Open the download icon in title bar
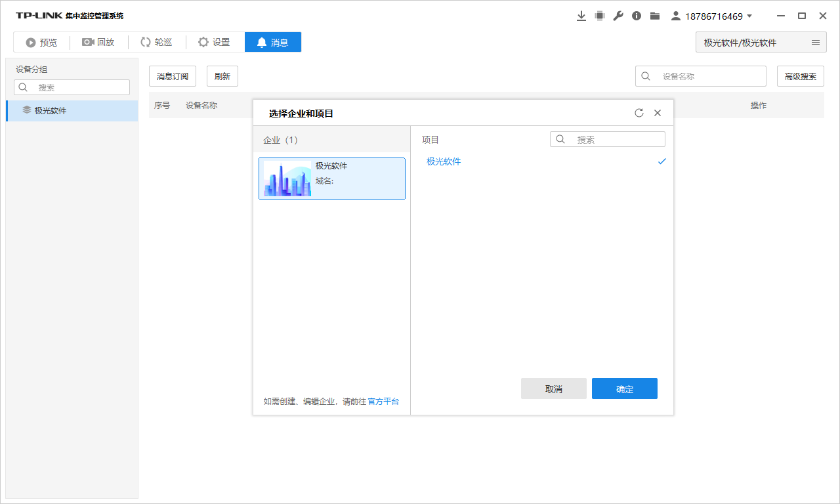840x504 pixels. [581, 16]
